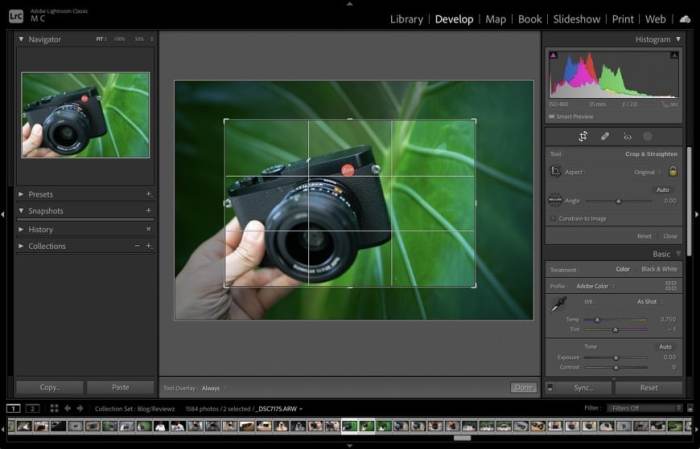
Task: Create a snapshot with the plus icon
Action: click(x=149, y=210)
